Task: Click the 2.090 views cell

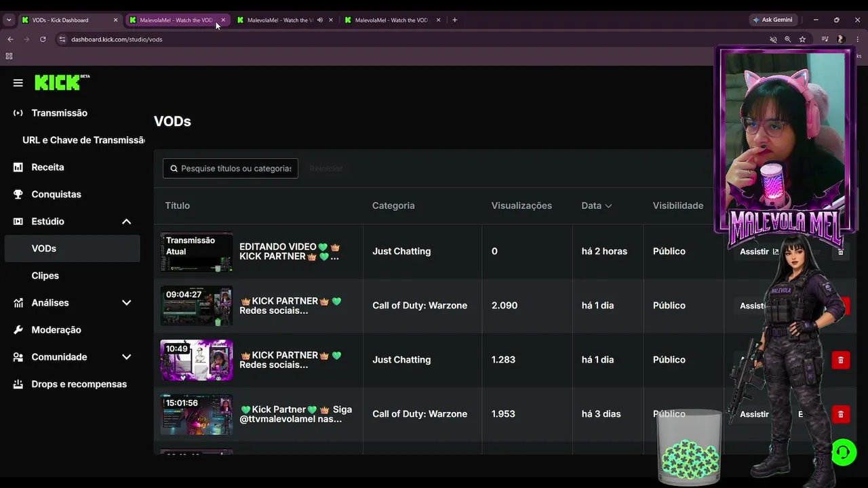Action: pyautogui.click(x=505, y=306)
